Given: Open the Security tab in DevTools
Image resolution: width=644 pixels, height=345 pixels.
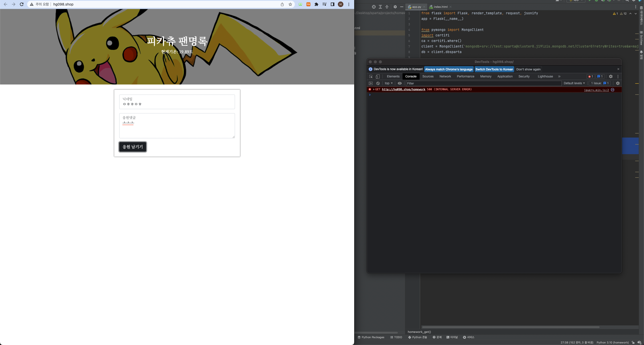Looking at the screenshot, I should pyautogui.click(x=524, y=76).
